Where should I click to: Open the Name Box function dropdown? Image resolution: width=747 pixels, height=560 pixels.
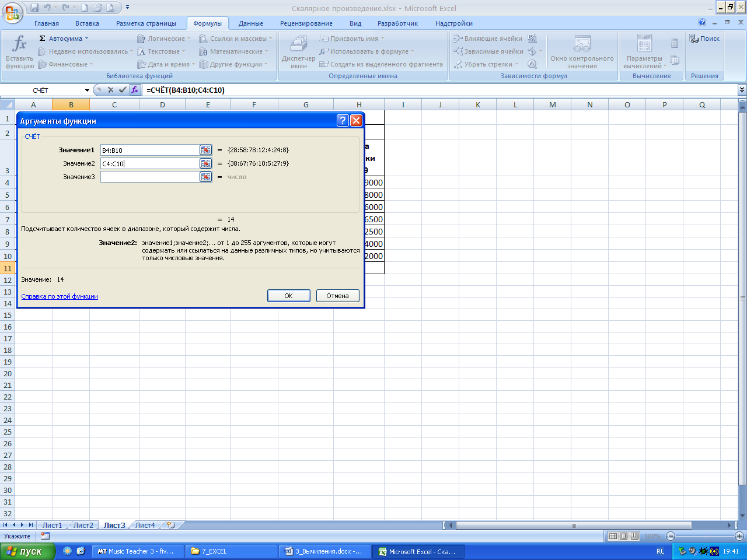click(87, 90)
